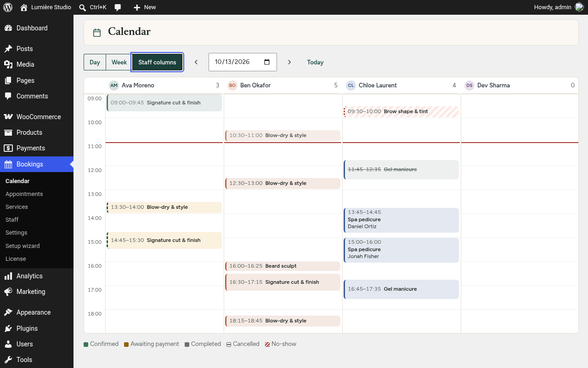
Task: Open the Lumière Studio home link
Action: click(x=45, y=7)
